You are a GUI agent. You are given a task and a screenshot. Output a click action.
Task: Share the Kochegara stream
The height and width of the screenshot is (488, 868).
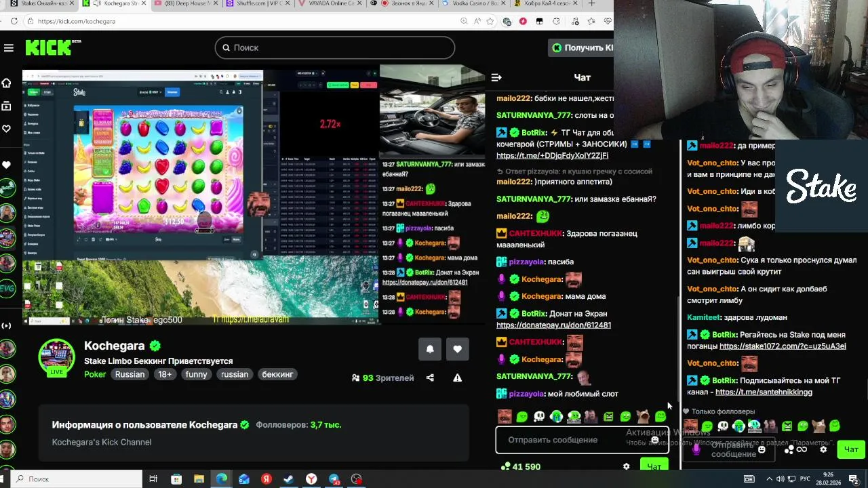pos(430,378)
